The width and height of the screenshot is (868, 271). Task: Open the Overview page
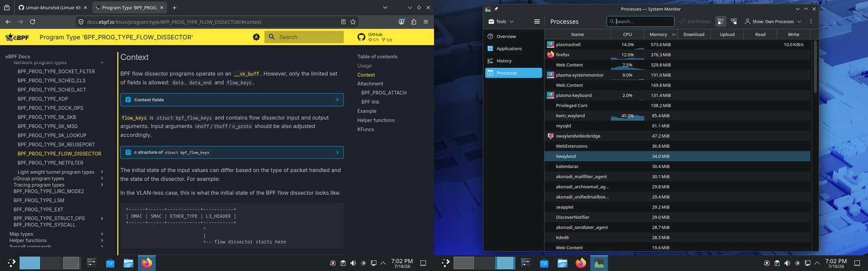pos(513,36)
